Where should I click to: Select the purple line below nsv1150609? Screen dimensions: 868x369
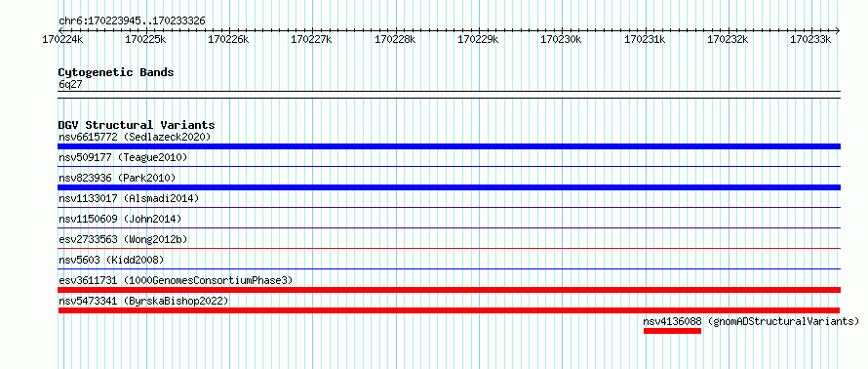pos(449,227)
